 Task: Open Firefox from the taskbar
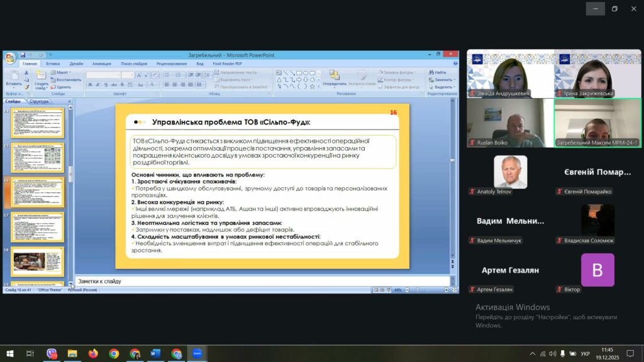tap(93, 354)
